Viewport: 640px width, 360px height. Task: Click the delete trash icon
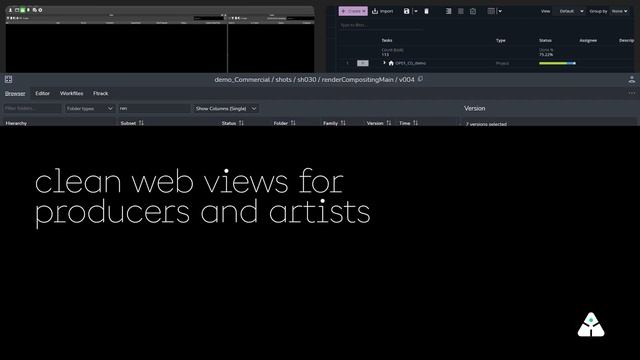coord(427,11)
